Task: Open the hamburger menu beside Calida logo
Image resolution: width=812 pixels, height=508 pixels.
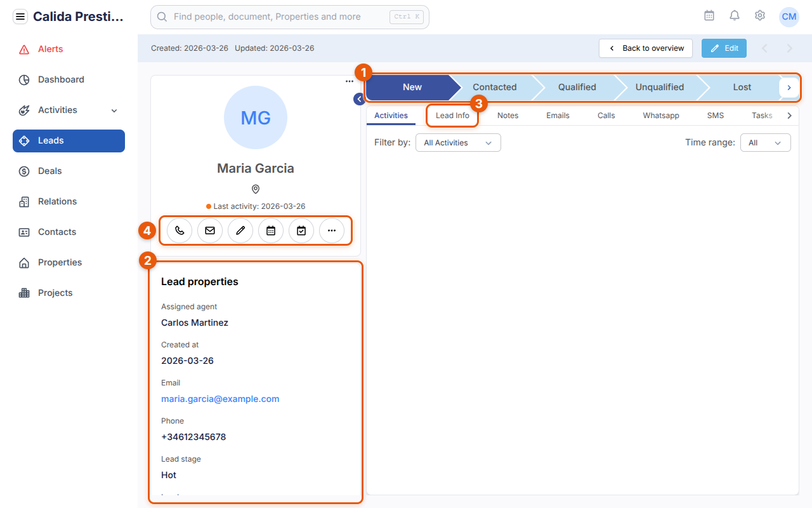Action: tap(20, 17)
